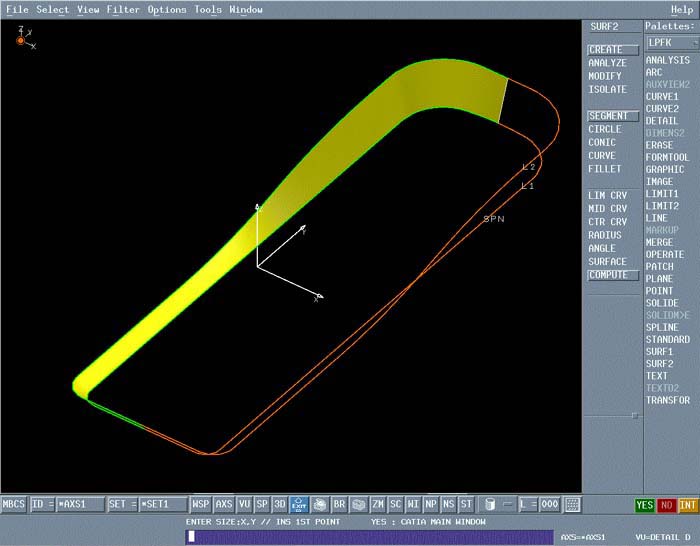This screenshot has height=546, width=700.
Task: Click the WSP workspace button
Action: tap(201, 505)
